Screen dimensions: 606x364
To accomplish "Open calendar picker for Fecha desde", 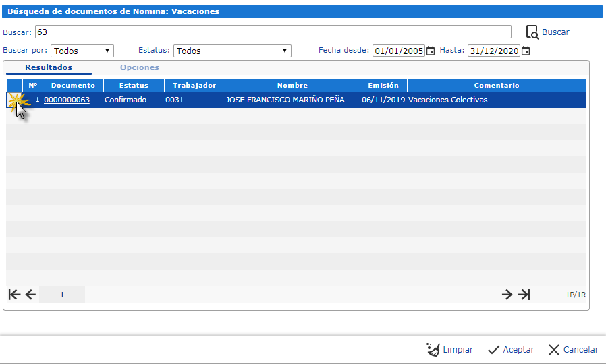I will click(431, 51).
